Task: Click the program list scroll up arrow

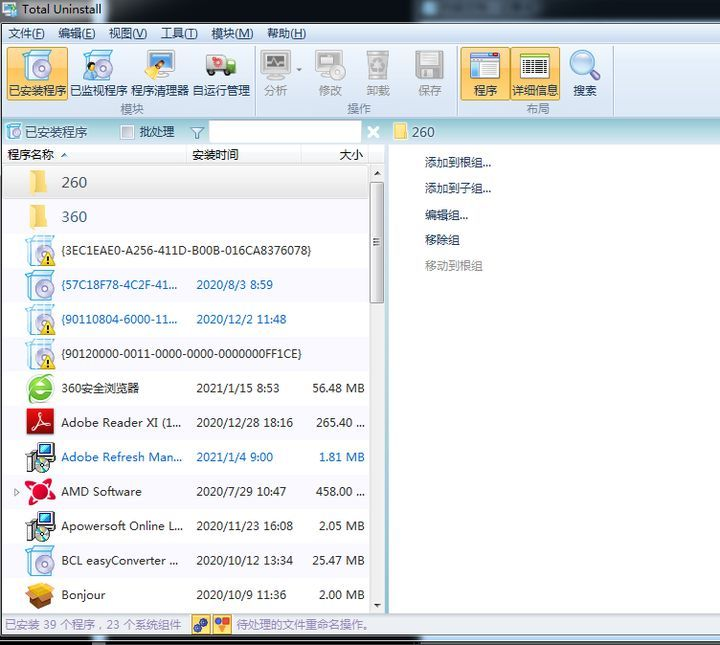Action: (377, 173)
